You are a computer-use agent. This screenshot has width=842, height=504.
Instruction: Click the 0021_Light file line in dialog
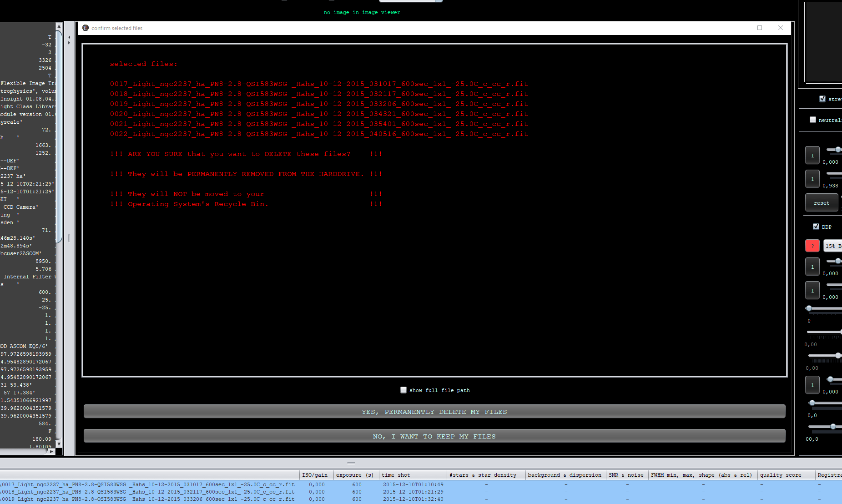pos(319,124)
